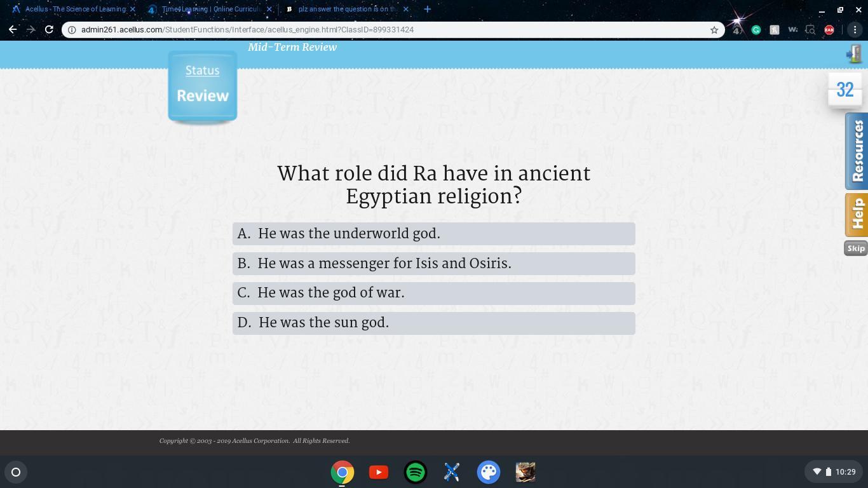Select answer A: underworld god

tap(434, 234)
